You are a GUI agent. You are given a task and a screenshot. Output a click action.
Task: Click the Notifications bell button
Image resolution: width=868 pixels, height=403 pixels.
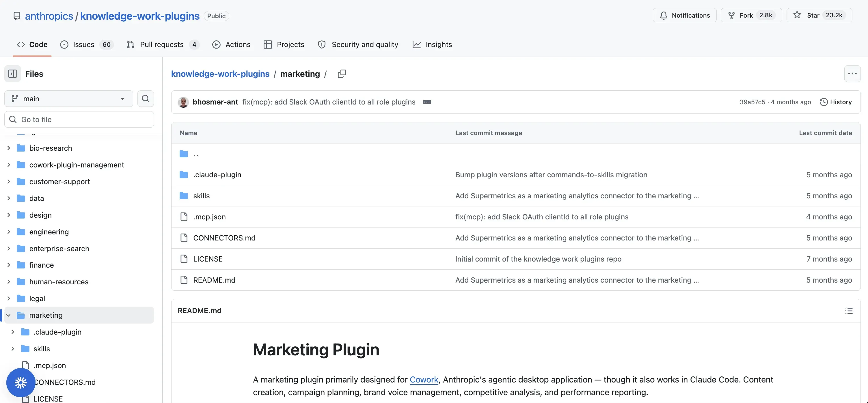click(684, 15)
